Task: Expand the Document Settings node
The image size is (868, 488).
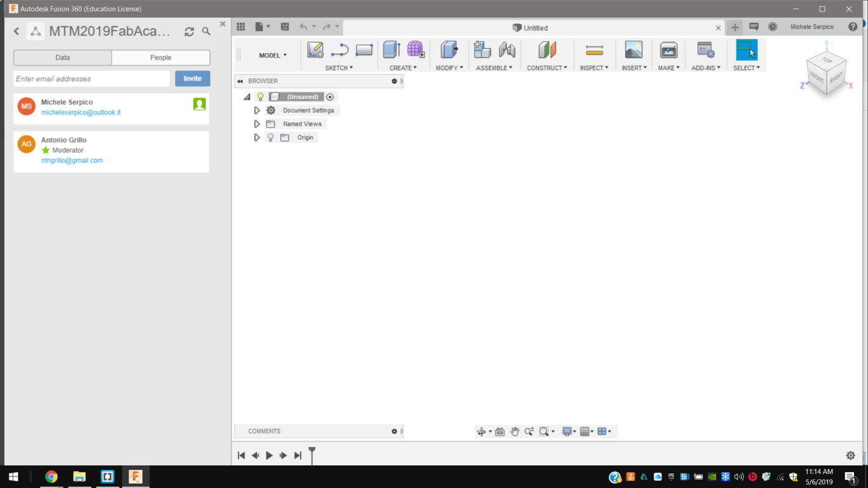Action: point(257,111)
